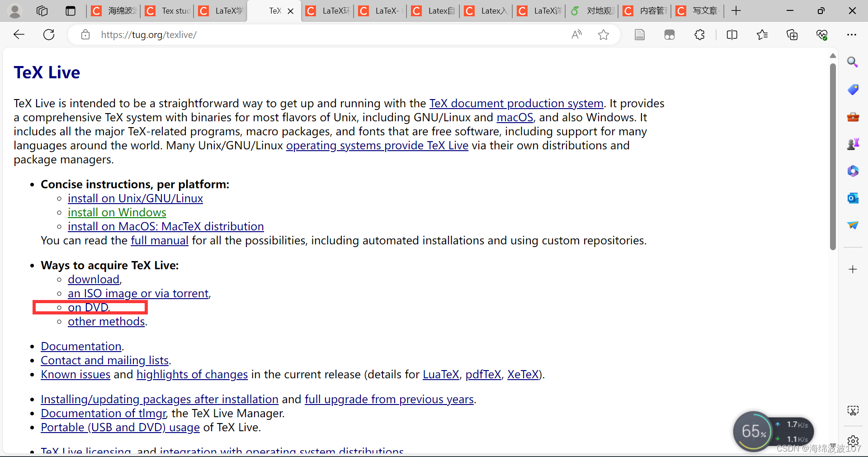
Task: Toggle split screen view icon
Action: pos(732,35)
